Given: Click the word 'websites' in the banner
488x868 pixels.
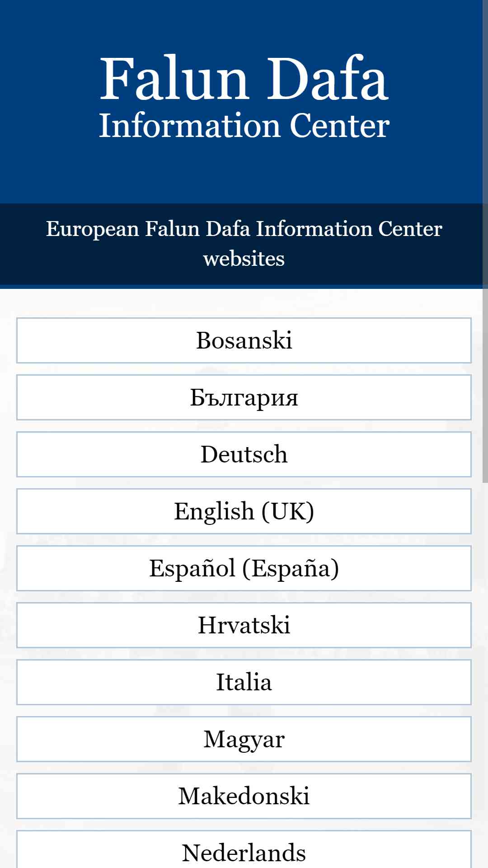Looking at the screenshot, I should point(244,259).
